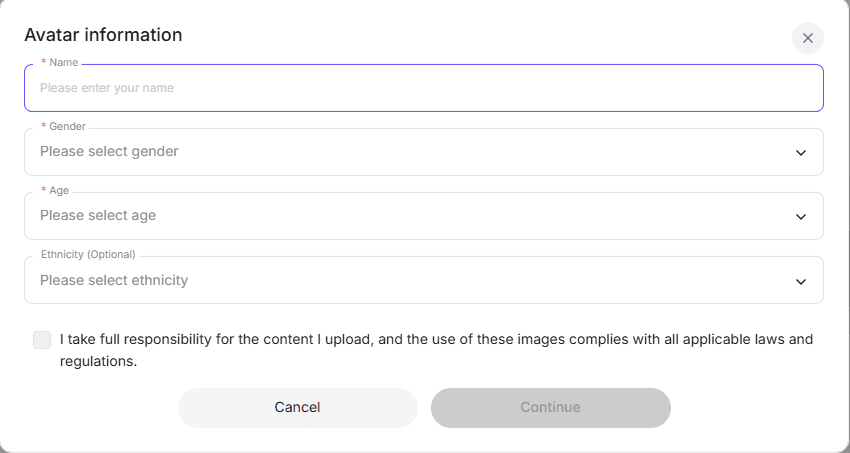The width and height of the screenshot is (850, 453).
Task: Click the Name input field
Action: [423, 88]
